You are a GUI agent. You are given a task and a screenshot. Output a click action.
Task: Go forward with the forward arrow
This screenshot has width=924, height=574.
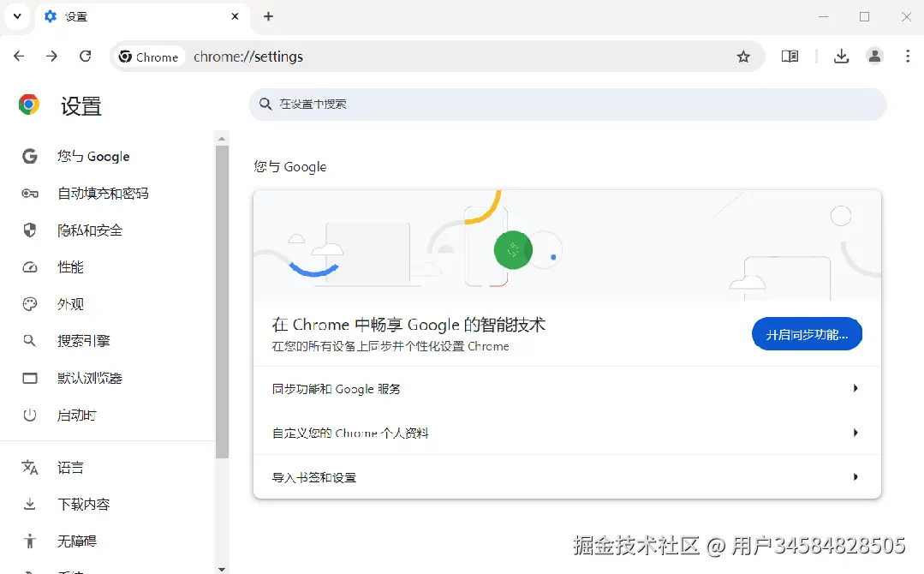52,56
